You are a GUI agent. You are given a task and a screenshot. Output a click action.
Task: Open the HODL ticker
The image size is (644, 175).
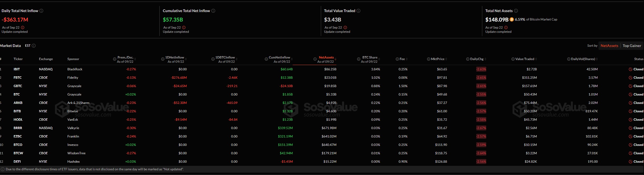[18, 120]
